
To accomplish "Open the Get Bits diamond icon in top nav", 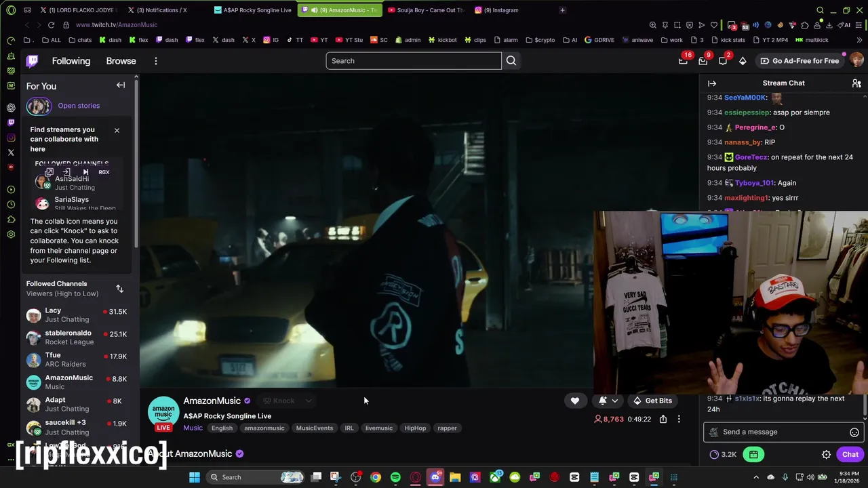I will pos(743,61).
